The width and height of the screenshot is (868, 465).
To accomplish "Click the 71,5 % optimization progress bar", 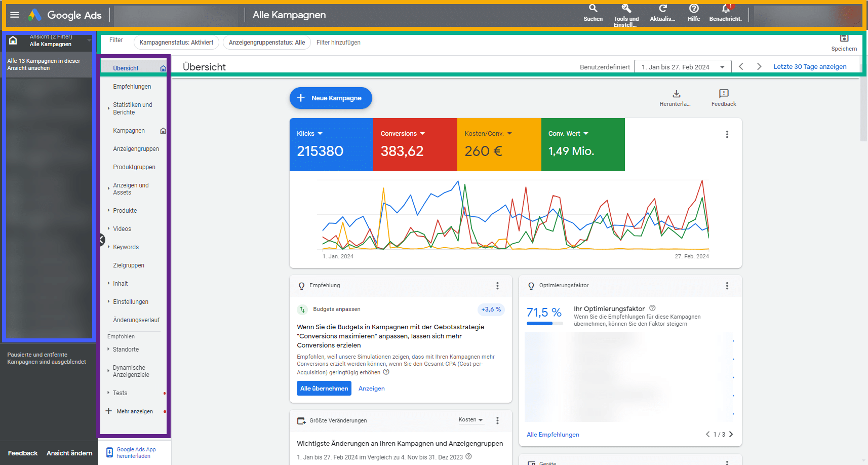I will pyautogui.click(x=544, y=323).
